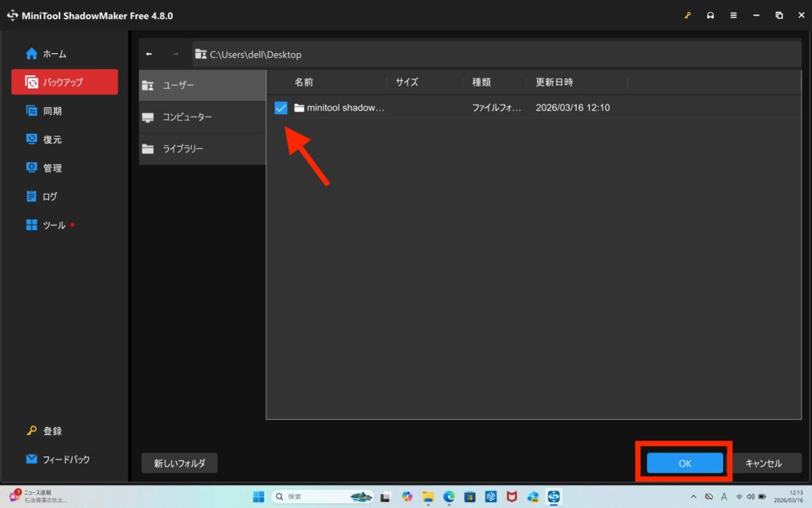Select ユーザー in the location panel
Viewport: 812px width, 508px height.
(201, 86)
